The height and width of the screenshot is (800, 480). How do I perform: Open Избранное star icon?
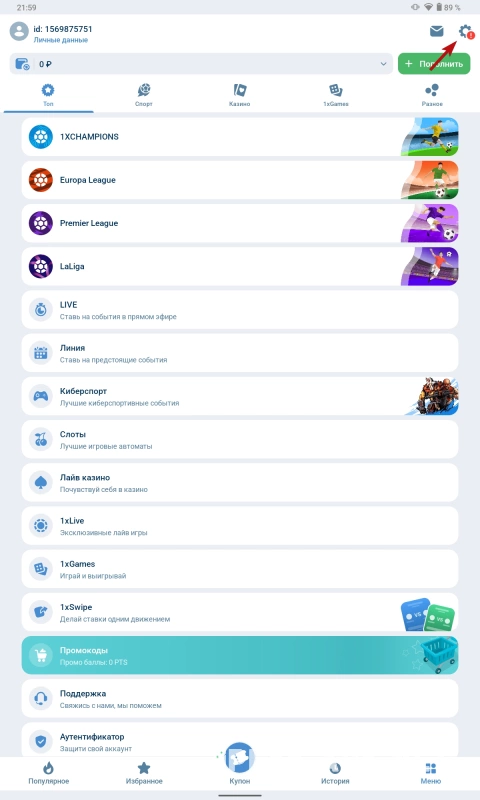tap(144, 767)
